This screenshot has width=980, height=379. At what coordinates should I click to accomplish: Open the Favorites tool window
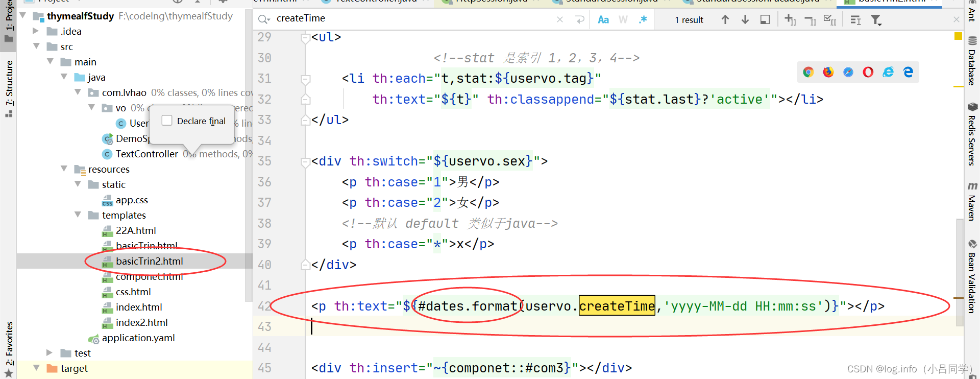click(9, 349)
